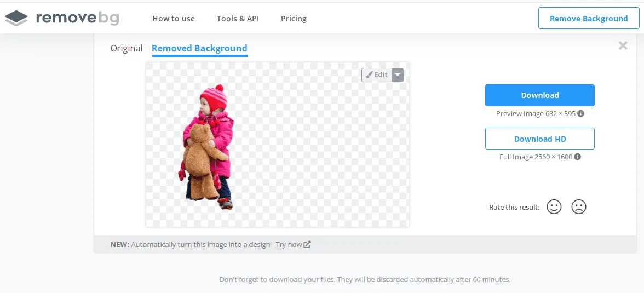Open the Tools & API menu

point(238,19)
